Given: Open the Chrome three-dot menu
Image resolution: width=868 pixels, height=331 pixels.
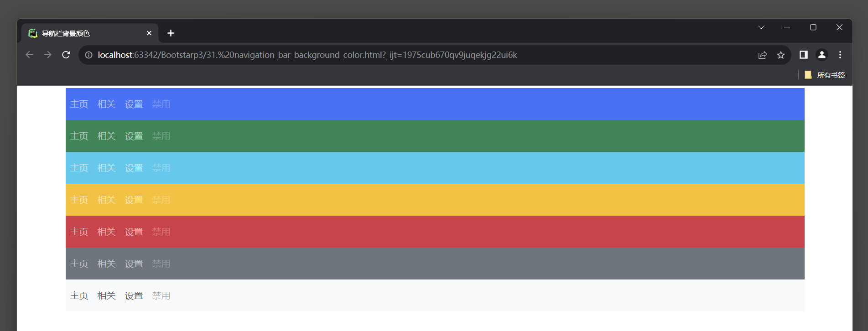Looking at the screenshot, I should coord(840,55).
